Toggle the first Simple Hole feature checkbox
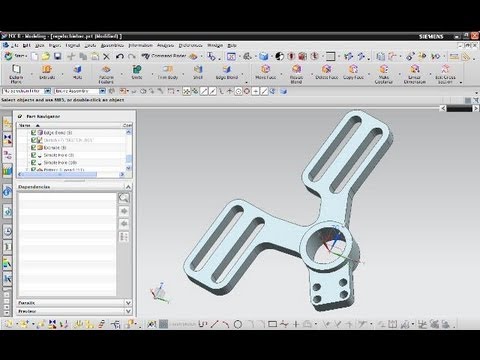The height and width of the screenshot is (360, 480). pyautogui.click(x=34, y=155)
